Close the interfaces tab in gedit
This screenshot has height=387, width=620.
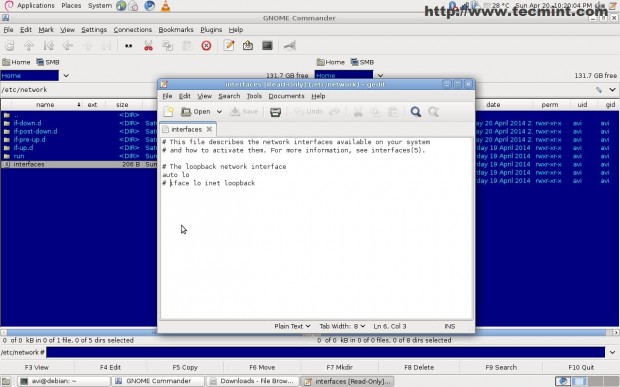point(209,129)
